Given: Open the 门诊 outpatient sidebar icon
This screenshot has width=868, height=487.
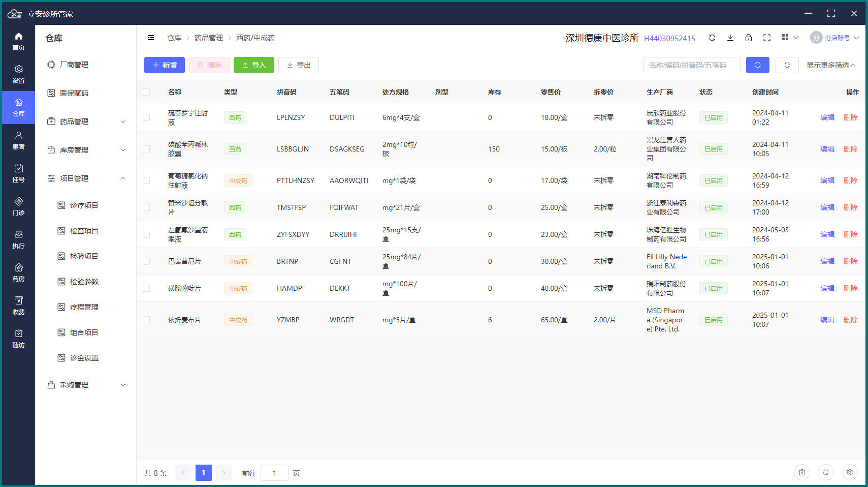Looking at the screenshot, I should (18, 206).
